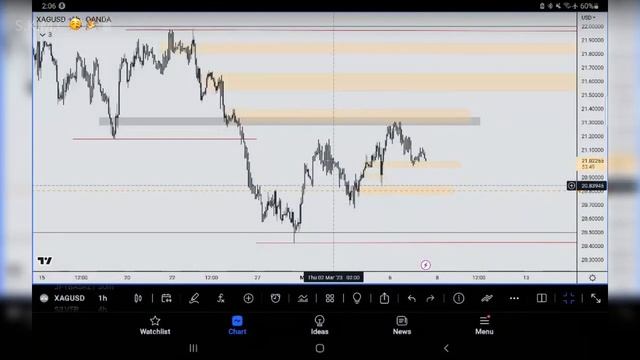The width and height of the screenshot is (640, 360).
Task: Redo the last chart action
Action: [x=430, y=299]
